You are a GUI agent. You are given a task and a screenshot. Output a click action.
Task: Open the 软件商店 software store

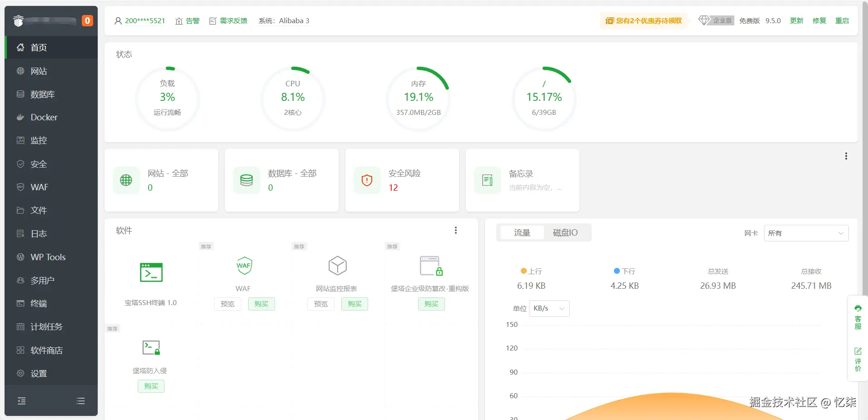click(x=51, y=350)
